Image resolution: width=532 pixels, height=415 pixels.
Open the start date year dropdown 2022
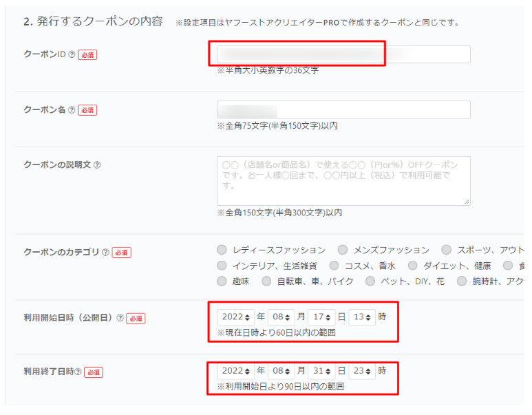click(235, 317)
